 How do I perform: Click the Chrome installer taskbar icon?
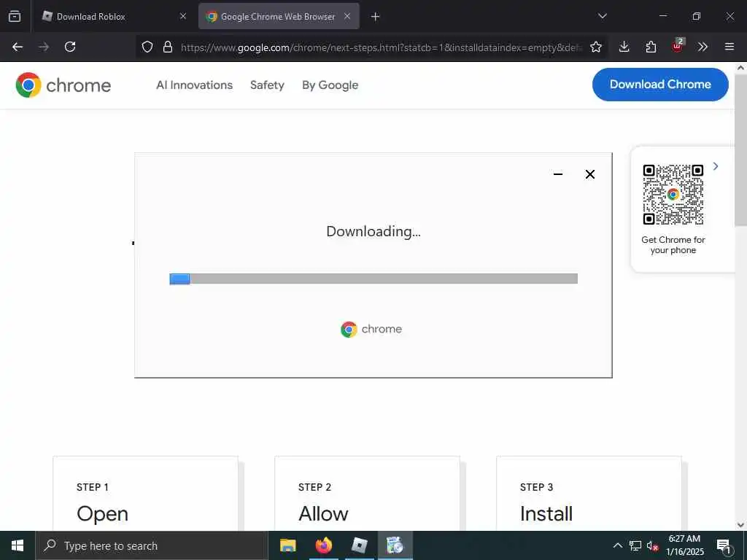(395, 545)
